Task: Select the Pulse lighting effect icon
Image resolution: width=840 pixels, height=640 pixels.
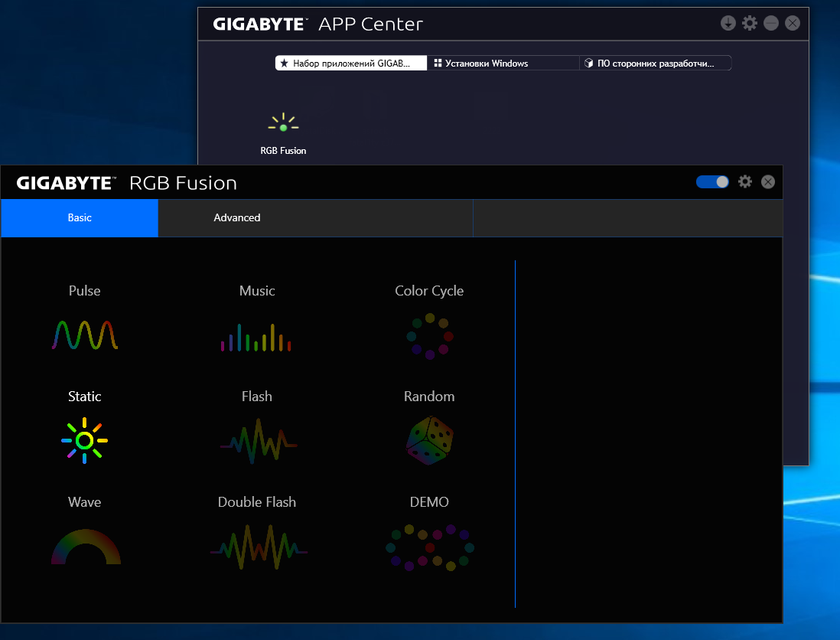Action: [85, 335]
